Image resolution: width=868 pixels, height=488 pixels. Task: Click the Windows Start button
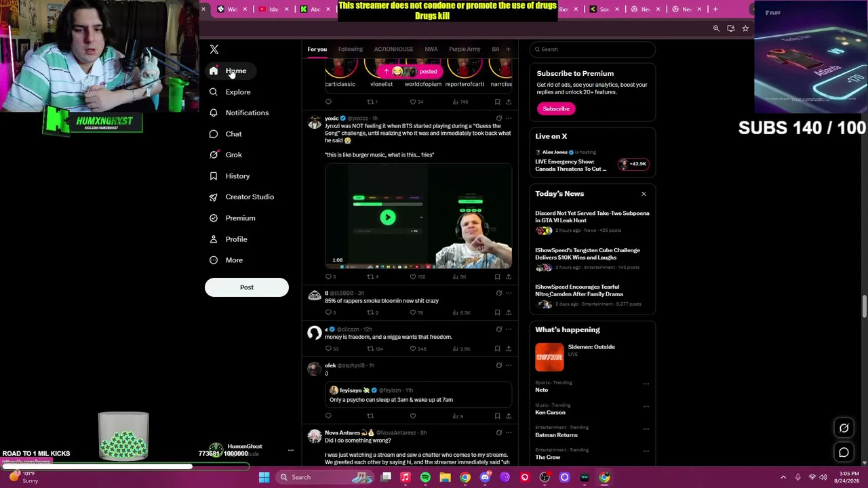pos(264,477)
